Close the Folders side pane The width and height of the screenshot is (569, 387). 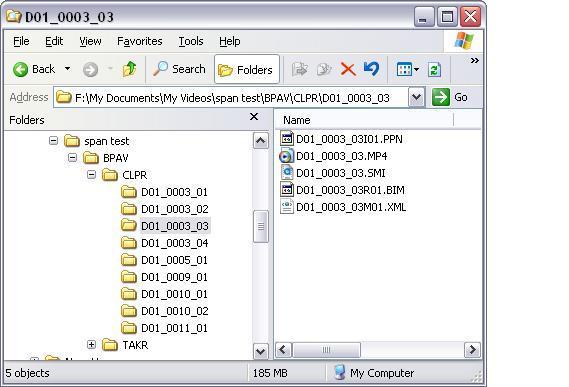pyautogui.click(x=254, y=117)
